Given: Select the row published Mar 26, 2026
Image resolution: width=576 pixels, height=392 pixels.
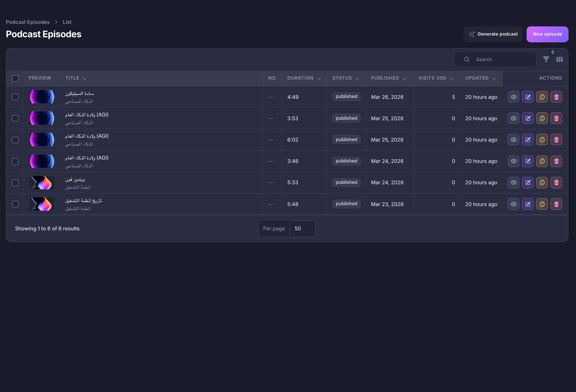Looking at the screenshot, I should [15, 97].
